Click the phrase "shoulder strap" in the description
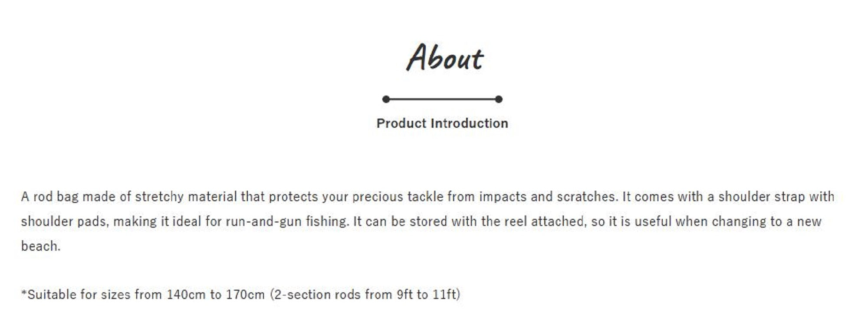 pyautogui.click(x=761, y=197)
